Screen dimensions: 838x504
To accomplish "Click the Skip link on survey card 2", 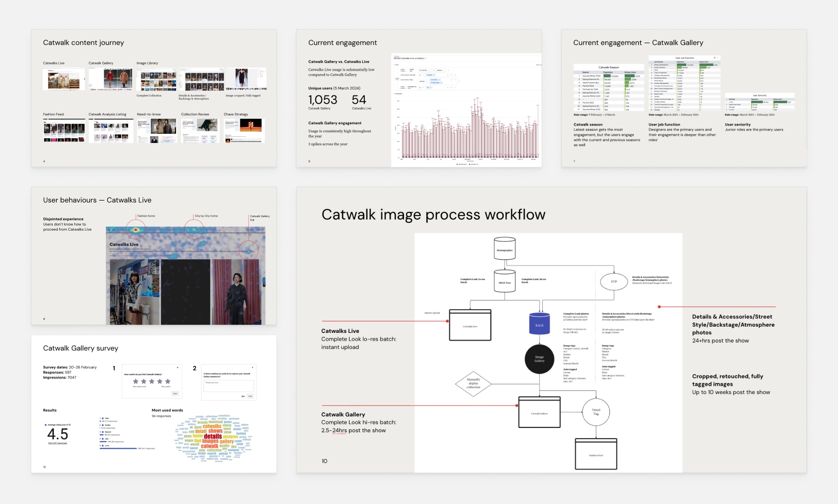I will point(243,396).
